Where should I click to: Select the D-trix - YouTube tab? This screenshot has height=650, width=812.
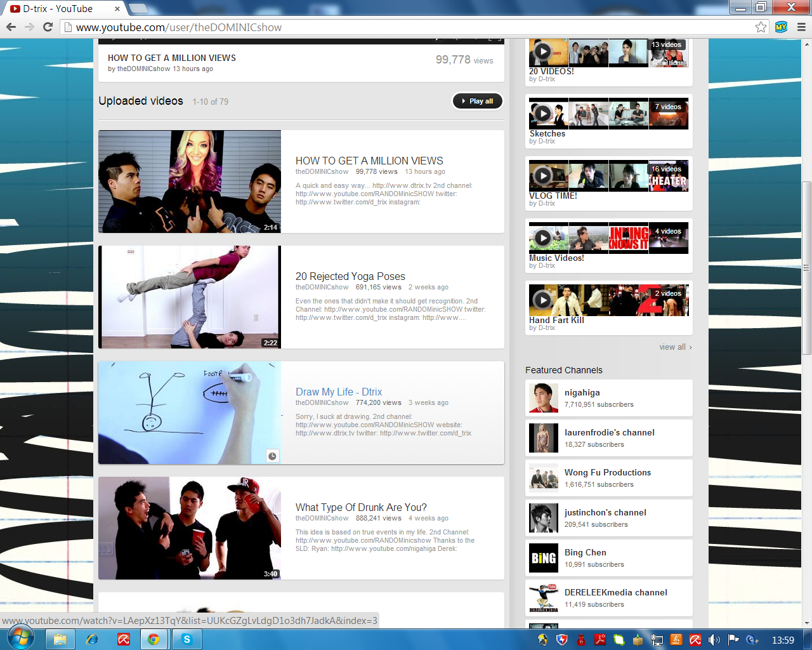click(63, 9)
